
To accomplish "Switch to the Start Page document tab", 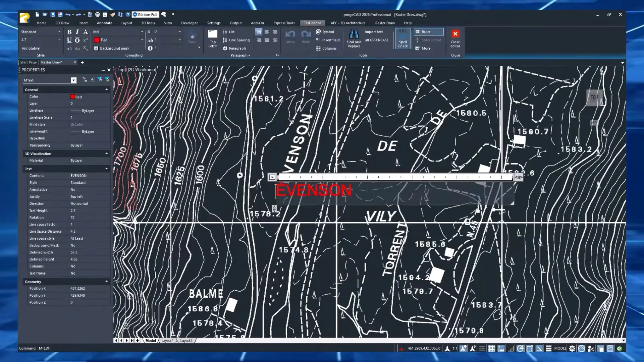I will [x=29, y=62].
